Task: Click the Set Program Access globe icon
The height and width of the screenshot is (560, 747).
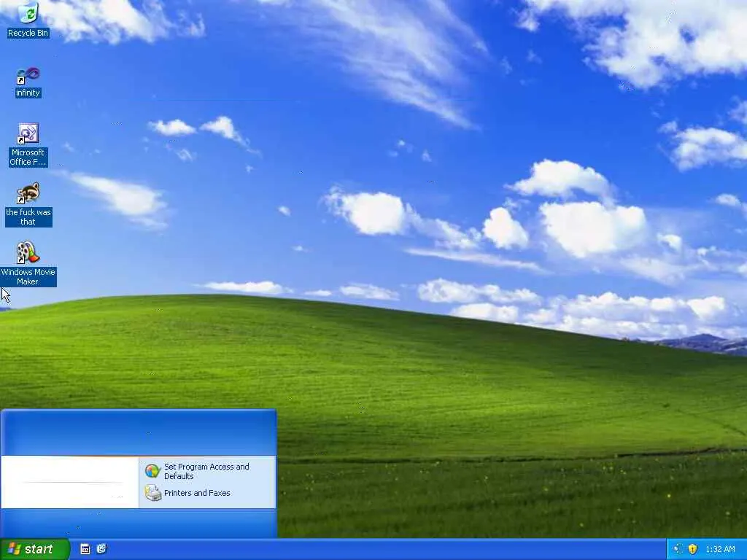Action: [x=152, y=471]
